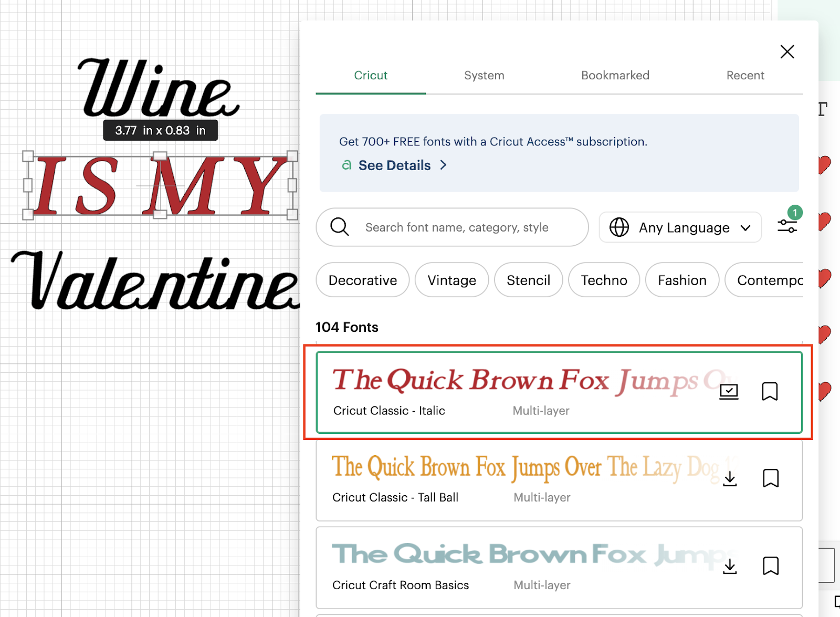
Task: Open the Recent fonts tab
Action: [x=745, y=75]
